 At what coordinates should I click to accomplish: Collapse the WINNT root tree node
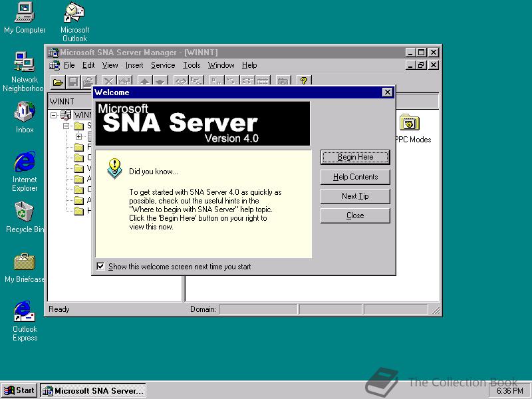[54, 115]
